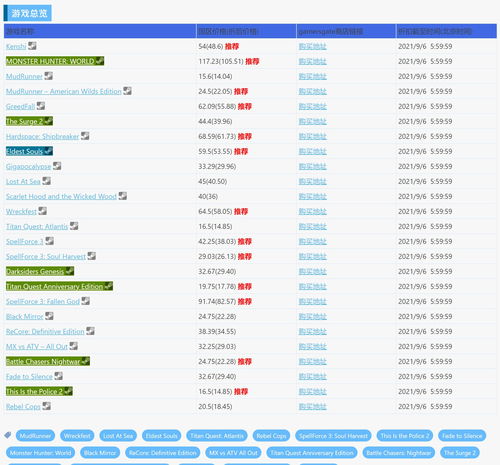Click the Steam icon beside Lost At Sea title
500x465 pixels.
(46, 181)
